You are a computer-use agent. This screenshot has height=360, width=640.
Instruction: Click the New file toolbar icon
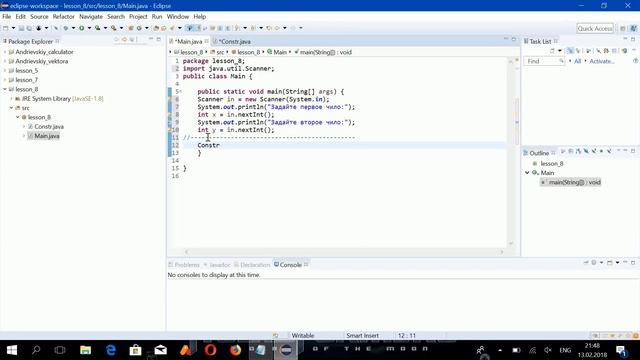(x=6, y=28)
